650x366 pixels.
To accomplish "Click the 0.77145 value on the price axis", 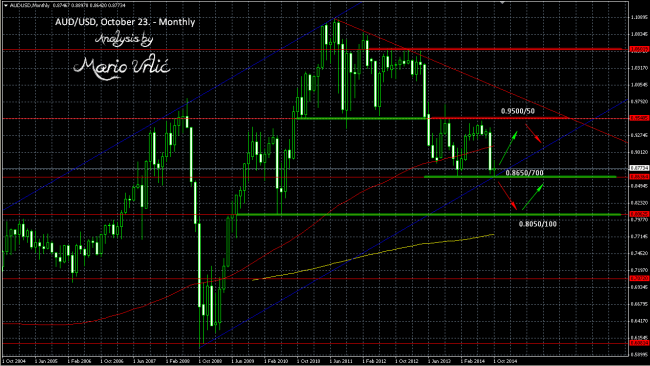I will coord(640,237).
